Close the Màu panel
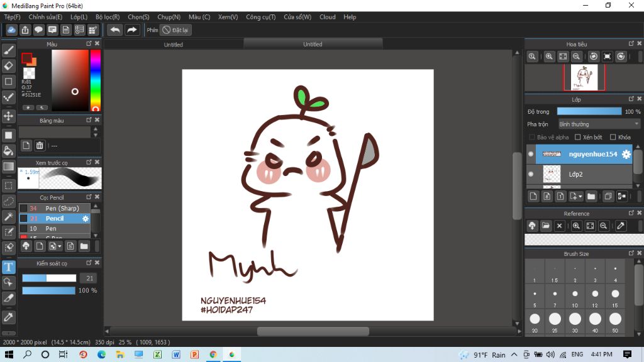This screenshot has width=644, height=362. [97, 43]
